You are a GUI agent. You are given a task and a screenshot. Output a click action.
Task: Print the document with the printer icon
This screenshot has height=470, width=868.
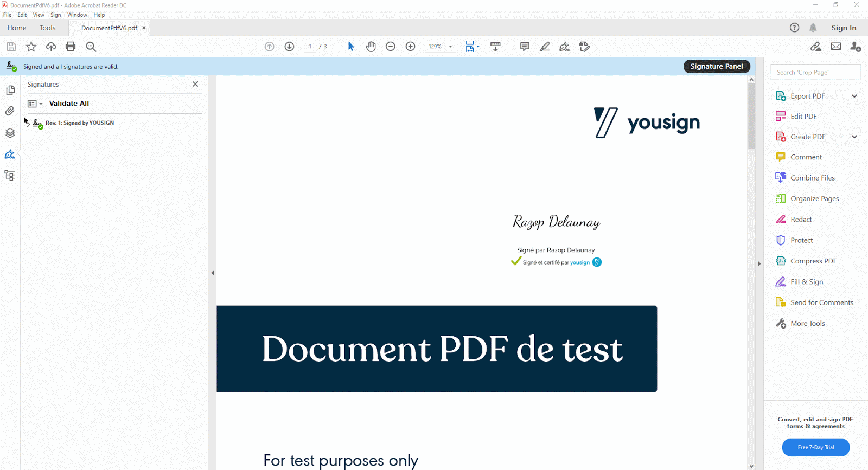(71, 47)
